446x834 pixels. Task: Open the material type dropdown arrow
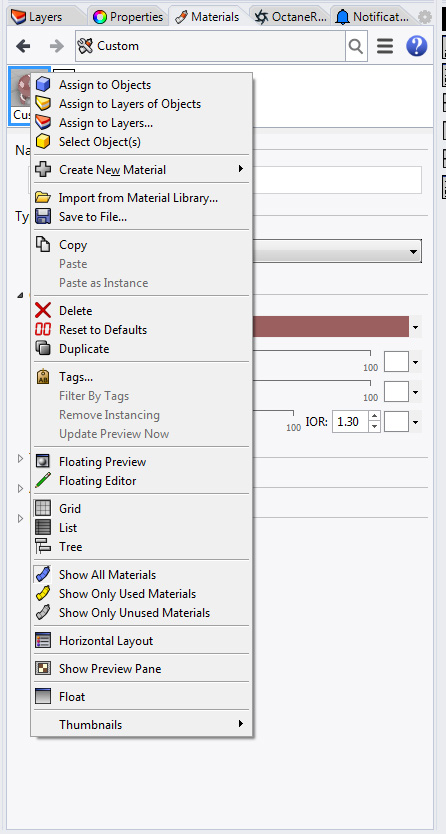coord(414,252)
